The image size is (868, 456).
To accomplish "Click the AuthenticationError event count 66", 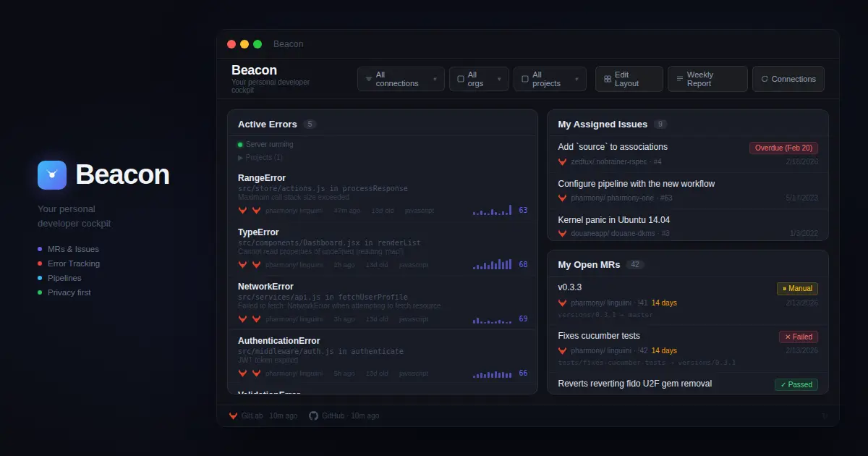I will (x=523, y=373).
